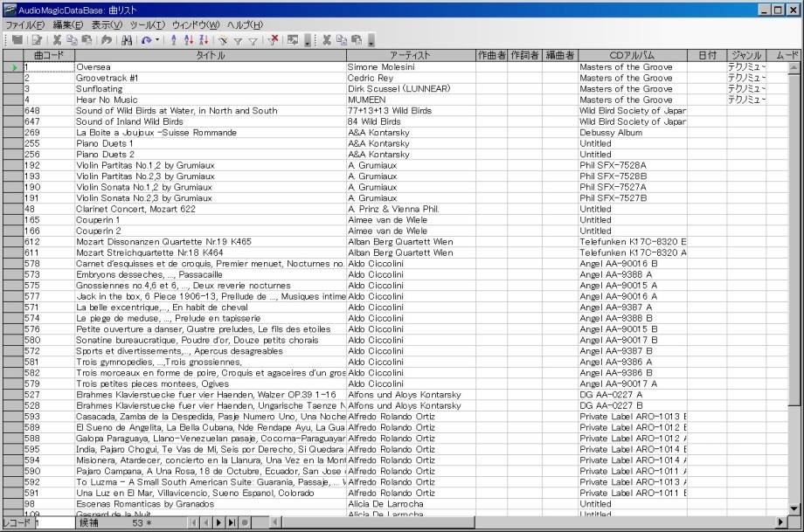The width and height of the screenshot is (804, 532).
Task: Click the ジャンル column header
Action: tap(746, 55)
